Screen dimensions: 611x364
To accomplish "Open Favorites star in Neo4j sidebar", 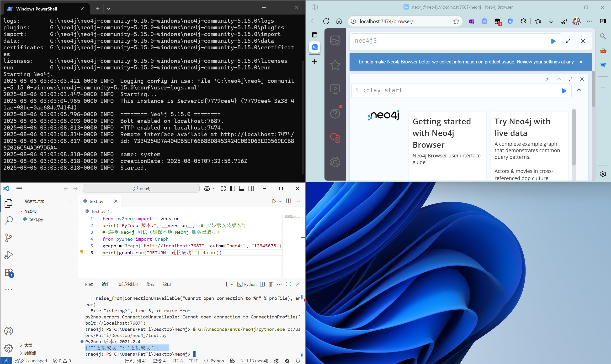I will tap(335, 65).
